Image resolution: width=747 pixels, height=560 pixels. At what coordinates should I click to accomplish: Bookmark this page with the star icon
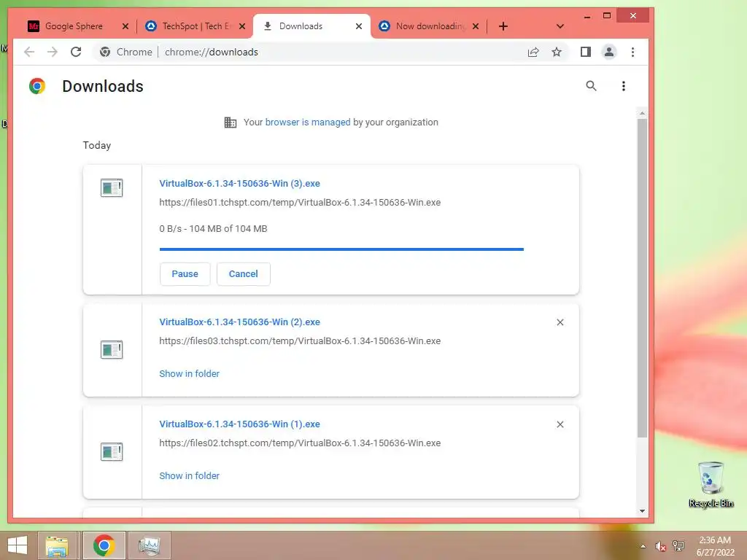pos(557,52)
